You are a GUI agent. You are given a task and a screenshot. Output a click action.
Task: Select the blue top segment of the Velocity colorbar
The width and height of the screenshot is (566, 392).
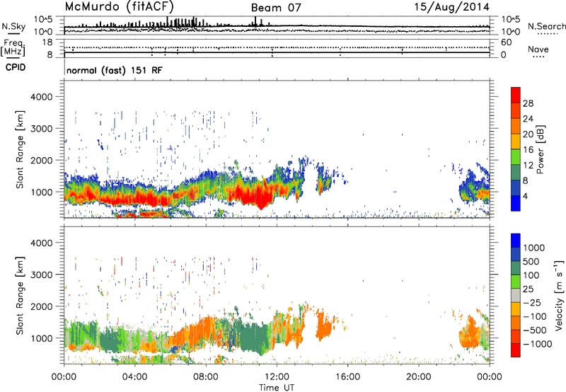point(516,241)
